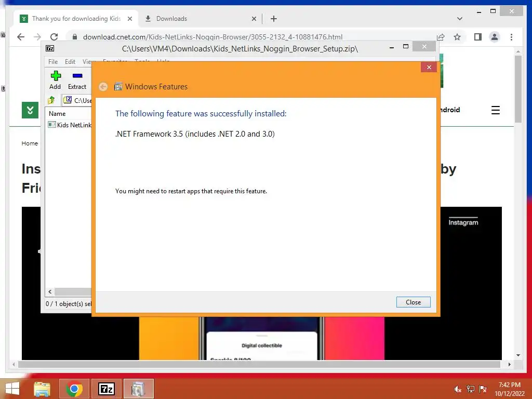Click the Windows Features taskbar icon

click(x=138, y=389)
